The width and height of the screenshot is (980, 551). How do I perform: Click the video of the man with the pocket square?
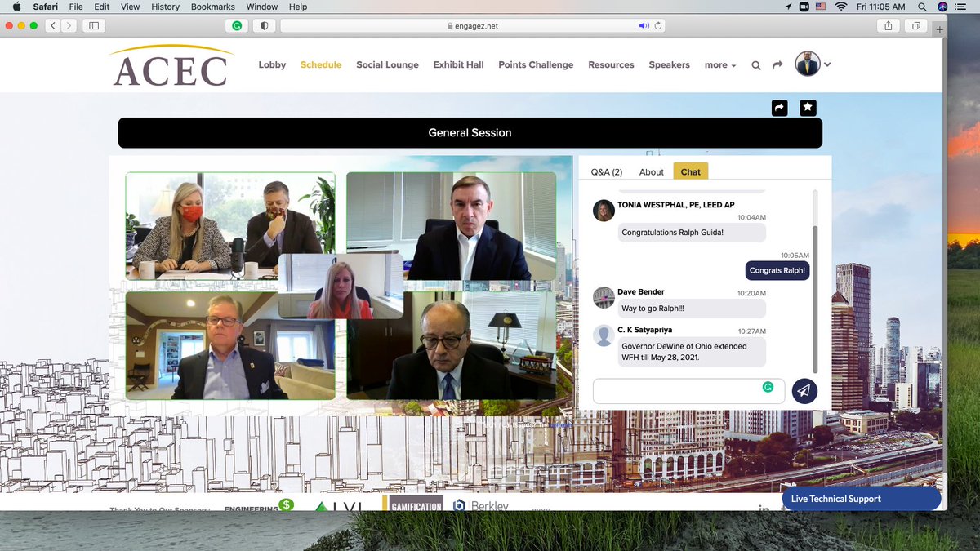(x=230, y=345)
